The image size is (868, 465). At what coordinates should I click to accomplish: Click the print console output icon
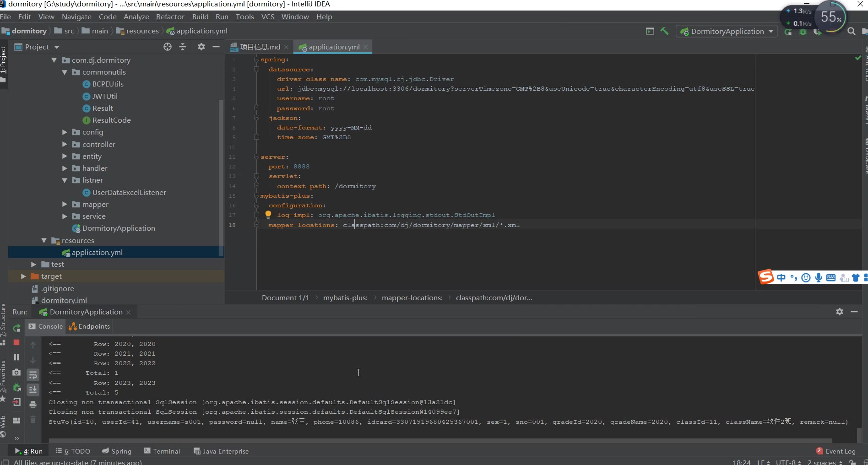point(33,405)
